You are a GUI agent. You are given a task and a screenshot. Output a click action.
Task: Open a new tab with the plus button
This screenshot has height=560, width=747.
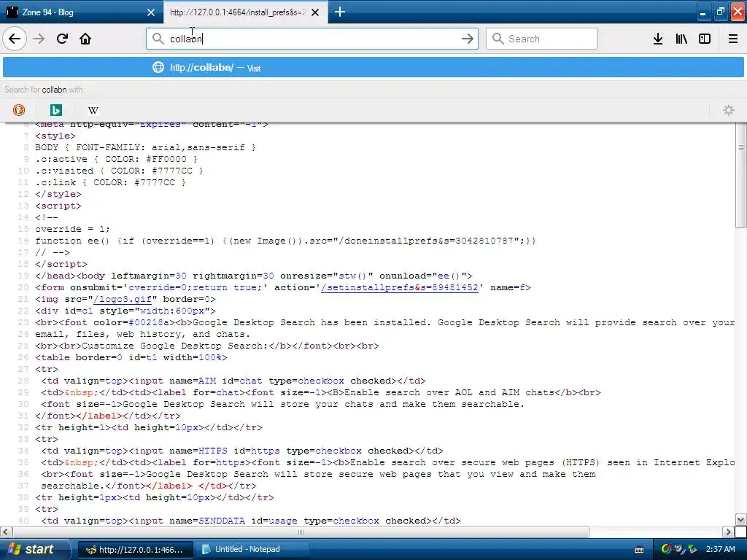click(340, 12)
